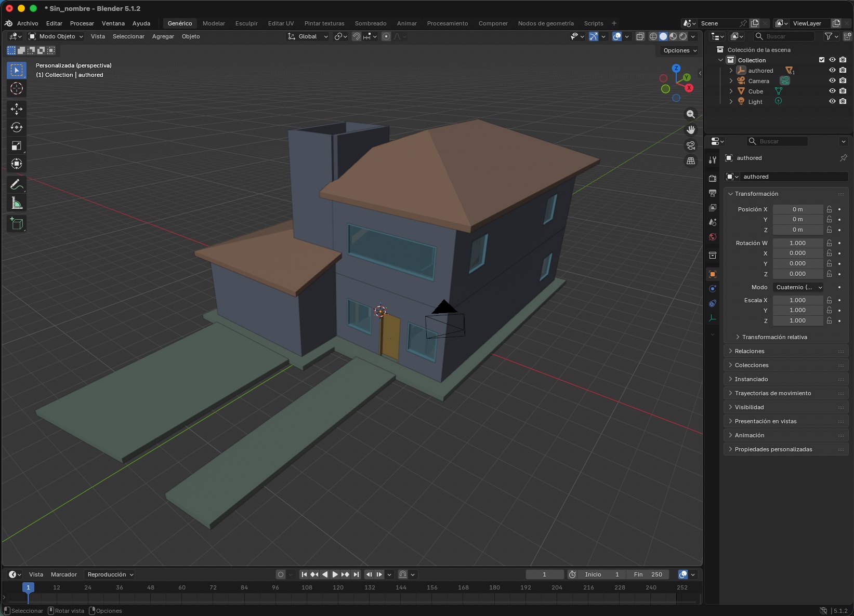Open the Reproducción dropdown in timeline
The width and height of the screenshot is (854, 616).
[x=111, y=574]
